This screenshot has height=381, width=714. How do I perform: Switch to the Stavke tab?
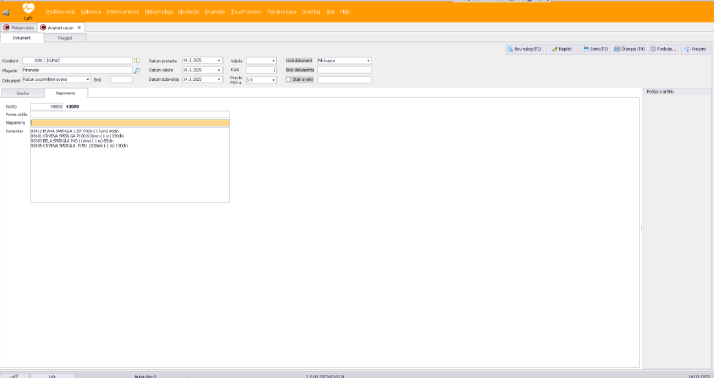point(23,93)
